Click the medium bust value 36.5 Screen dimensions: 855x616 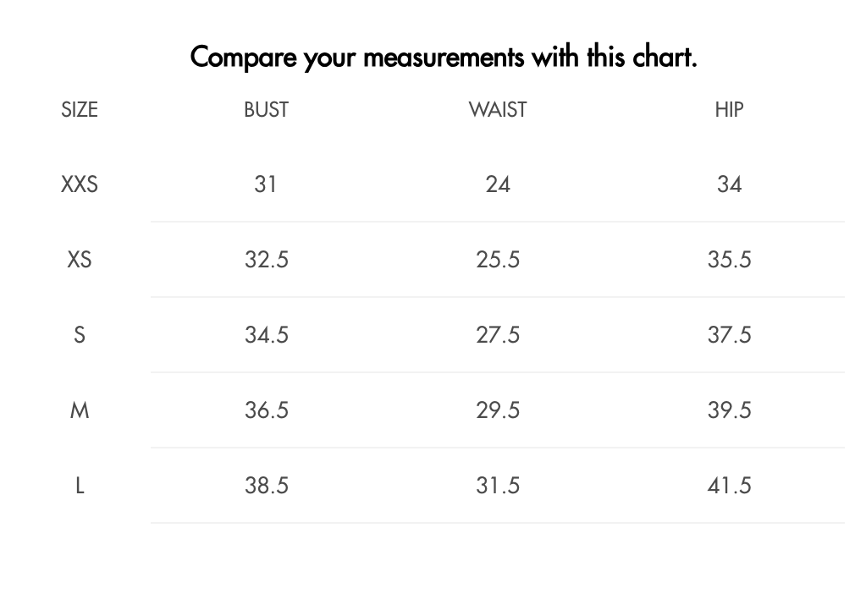(x=266, y=410)
